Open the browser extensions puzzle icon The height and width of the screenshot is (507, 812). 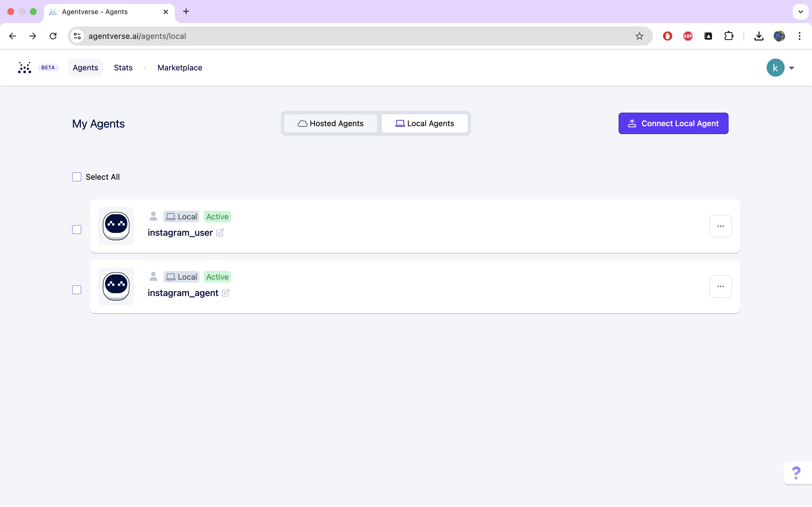point(729,36)
